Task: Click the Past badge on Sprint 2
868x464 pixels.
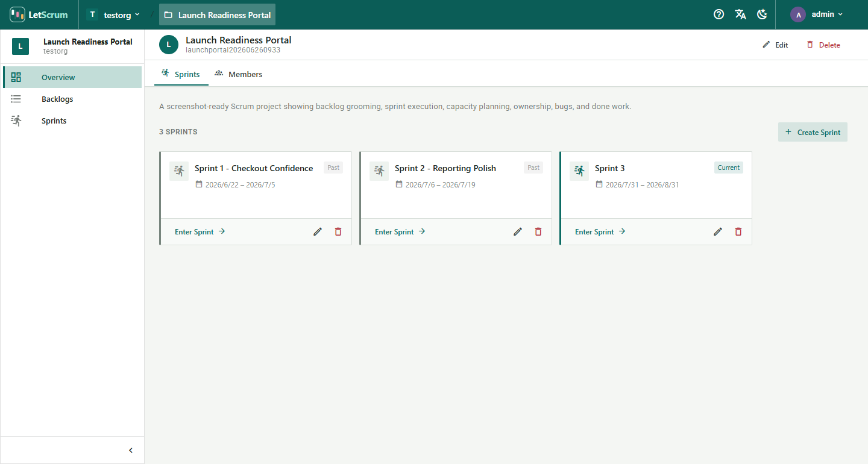Action: point(533,168)
